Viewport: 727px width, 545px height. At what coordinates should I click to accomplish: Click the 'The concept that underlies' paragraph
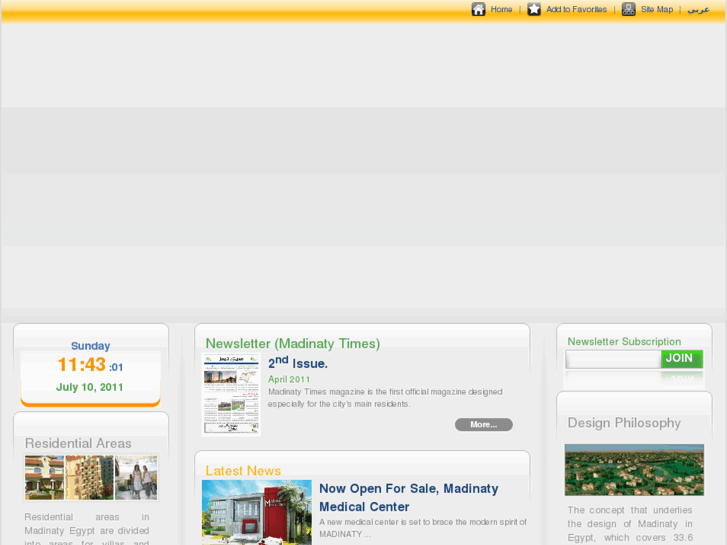click(630, 524)
